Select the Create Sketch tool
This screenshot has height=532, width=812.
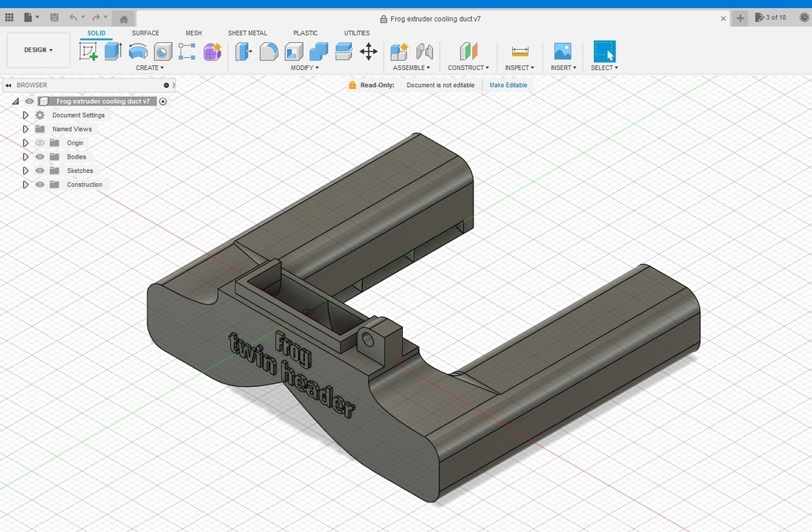coord(89,52)
